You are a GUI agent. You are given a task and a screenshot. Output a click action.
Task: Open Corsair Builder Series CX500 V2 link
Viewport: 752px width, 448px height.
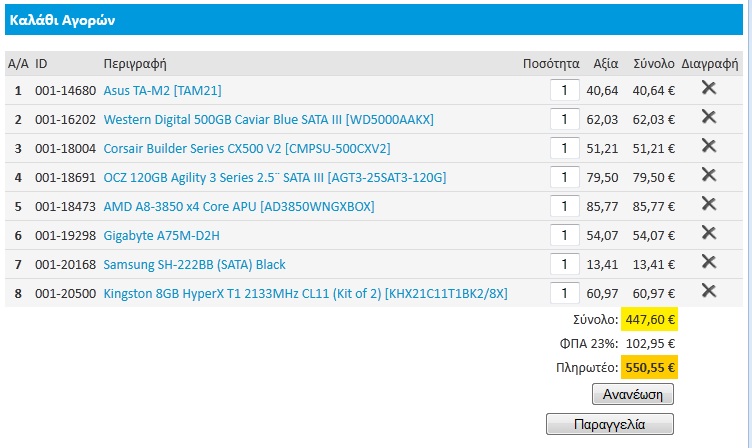click(247, 149)
